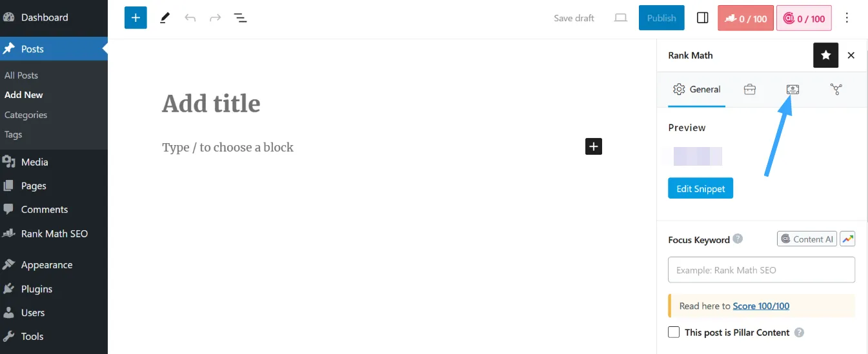The width and height of the screenshot is (868, 354).
Task: Click the blue block inserter plus button
Action: tap(136, 18)
